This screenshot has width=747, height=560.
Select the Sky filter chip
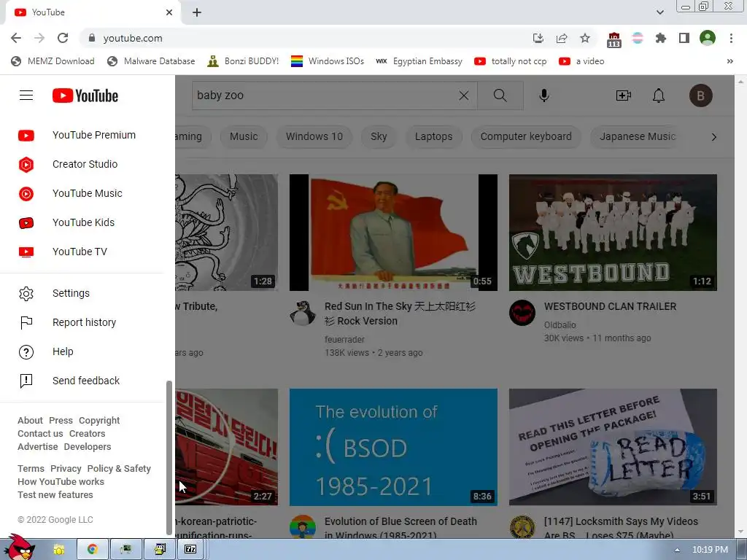click(379, 136)
